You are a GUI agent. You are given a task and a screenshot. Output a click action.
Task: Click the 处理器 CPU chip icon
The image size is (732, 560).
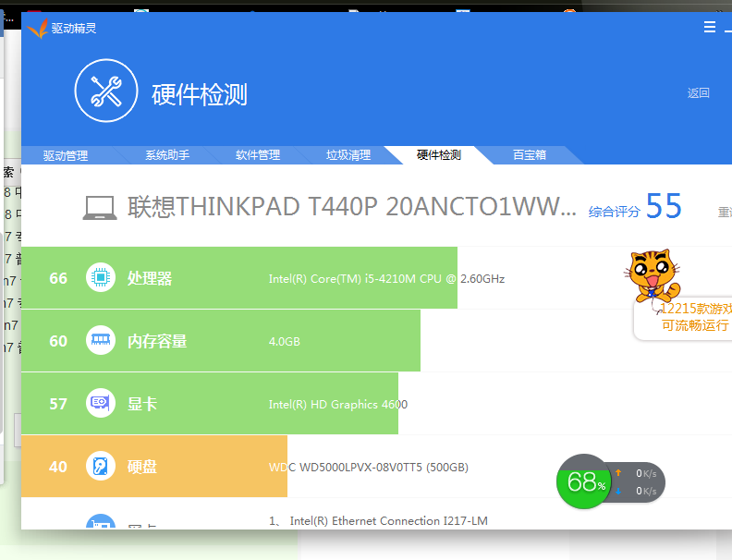pyautogui.click(x=100, y=278)
